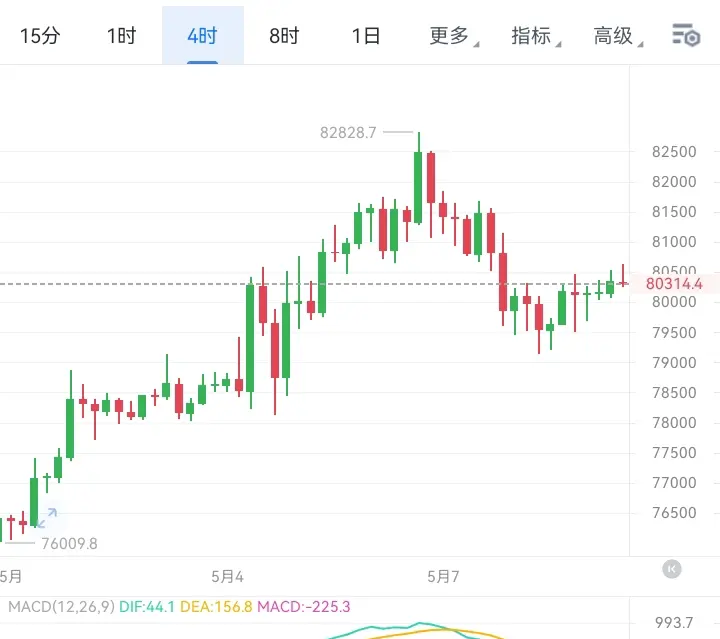Tap the 82828.7 high price label
720x639 pixels.
point(348,133)
